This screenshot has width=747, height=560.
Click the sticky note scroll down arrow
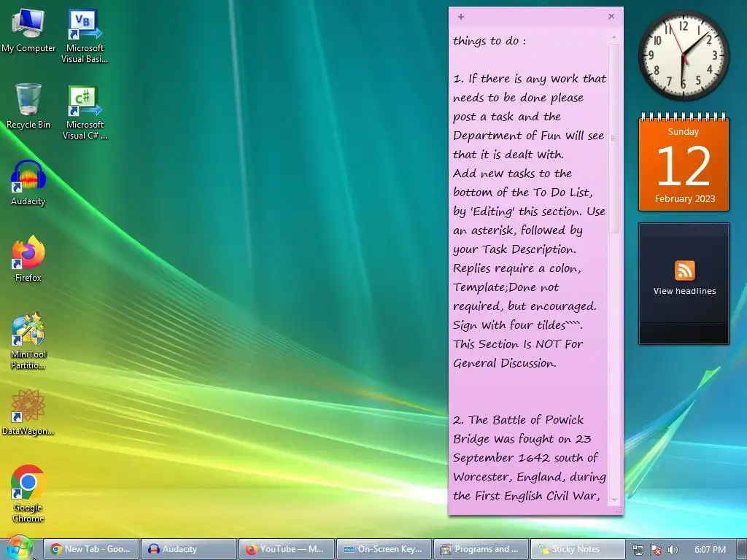(x=614, y=500)
